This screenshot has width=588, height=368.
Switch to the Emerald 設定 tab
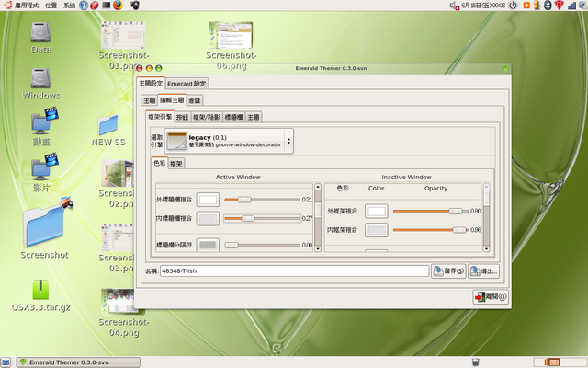click(x=187, y=84)
